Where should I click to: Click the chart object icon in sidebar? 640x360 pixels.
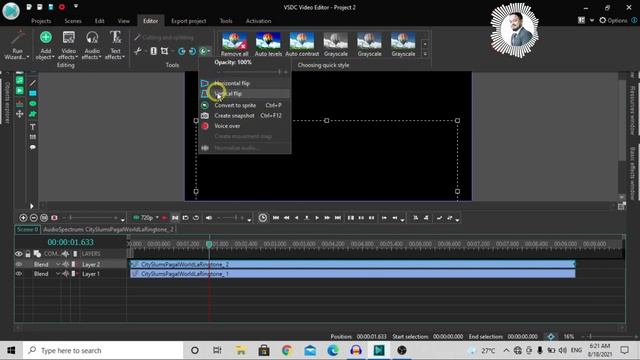tap(19, 104)
